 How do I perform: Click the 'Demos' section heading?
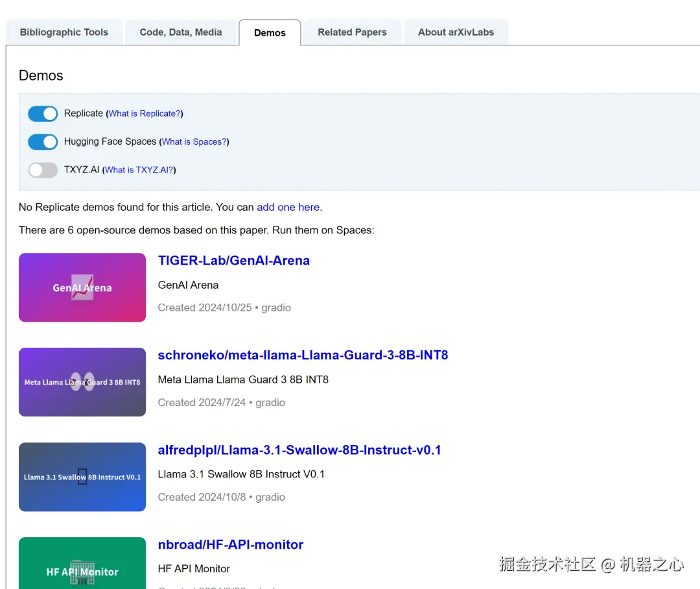41,75
